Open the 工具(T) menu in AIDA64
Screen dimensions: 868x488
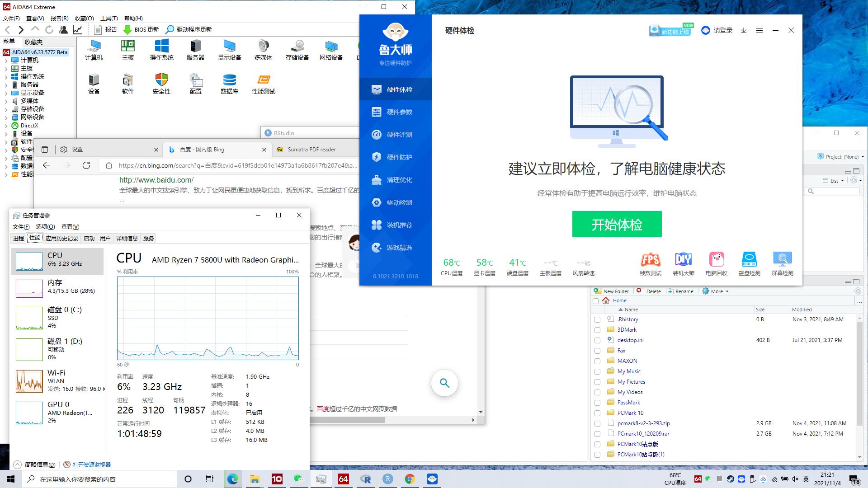tap(108, 18)
